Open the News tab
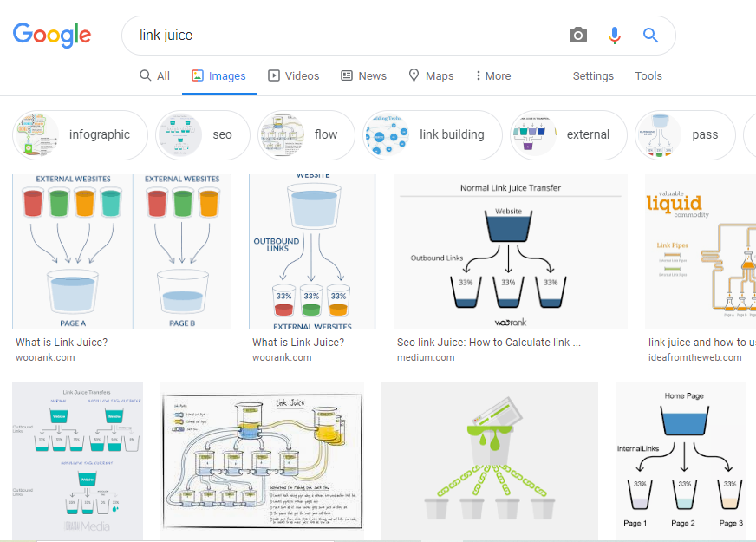Viewport: 756px width, 542px height. [x=364, y=75]
